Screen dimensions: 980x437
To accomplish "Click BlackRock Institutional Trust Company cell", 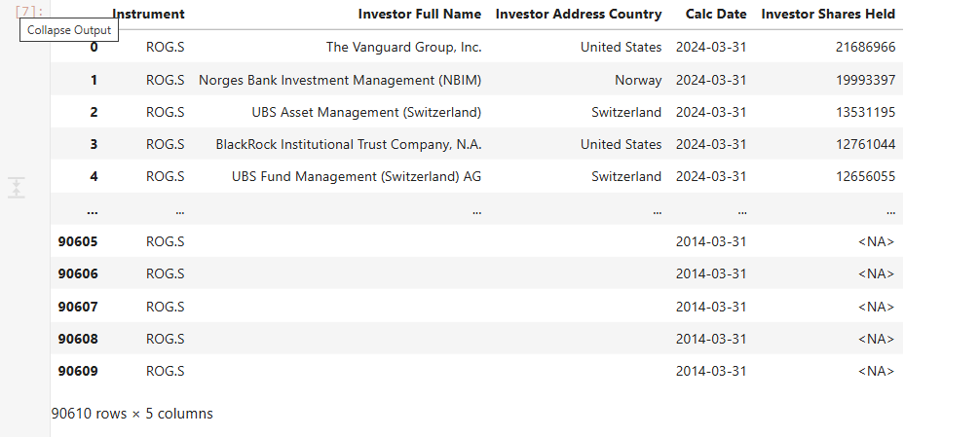I will pos(349,144).
